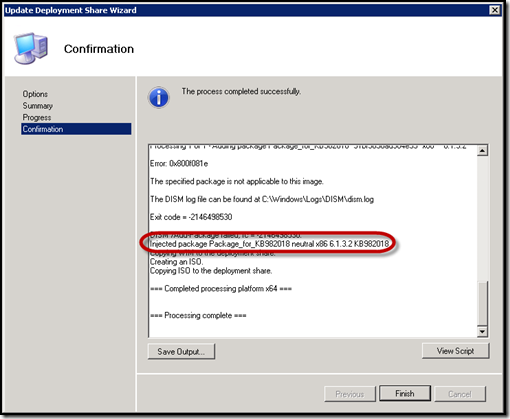The image size is (510, 419).
Task: Close the Update Deployment Share Wizard
Action: (495, 10)
